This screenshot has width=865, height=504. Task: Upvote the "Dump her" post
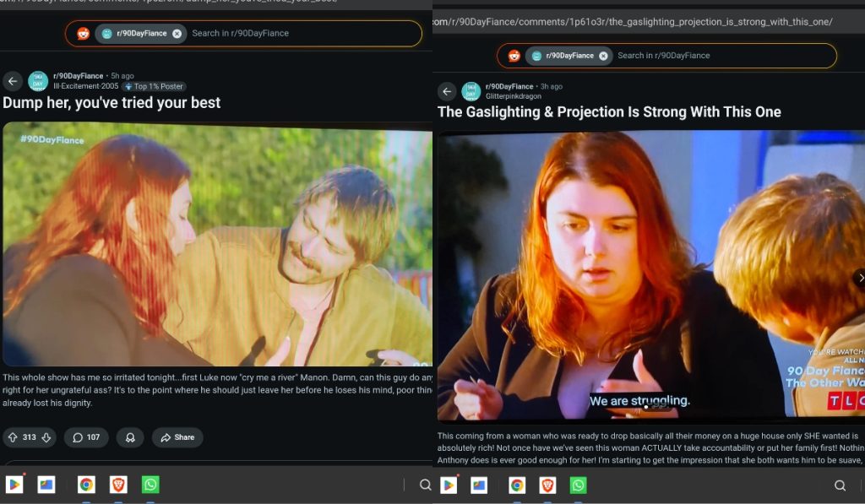click(11, 437)
